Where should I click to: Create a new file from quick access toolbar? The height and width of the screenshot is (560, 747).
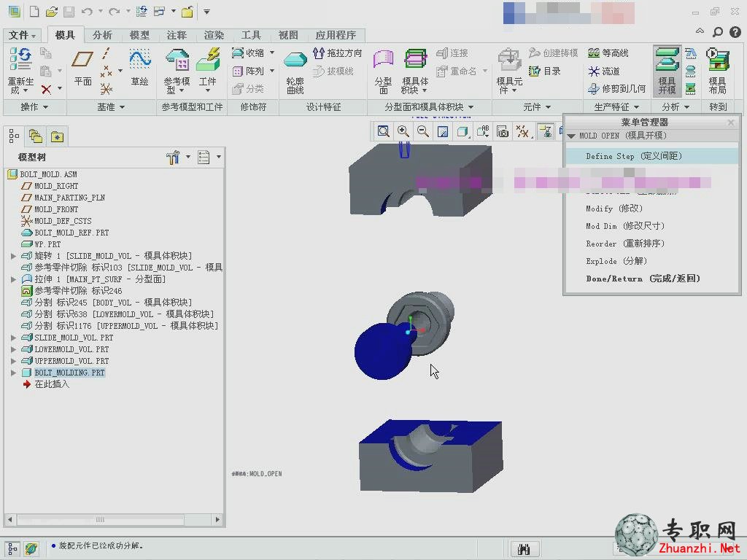pos(34,12)
